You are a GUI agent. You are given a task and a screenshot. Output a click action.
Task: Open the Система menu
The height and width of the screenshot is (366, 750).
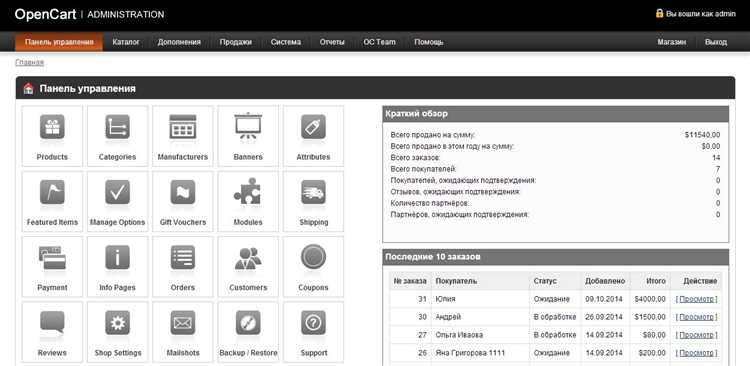[286, 42]
